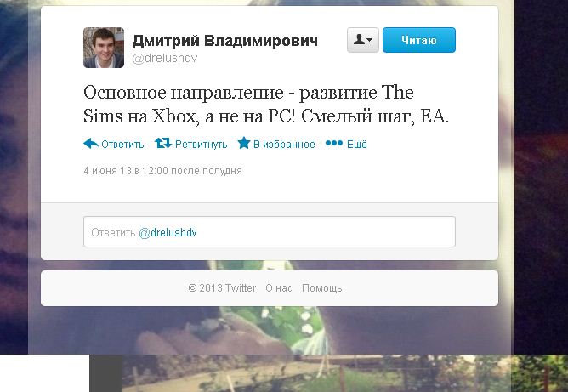Focus the Ответить @drelushdv reply field
This screenshot has width=568, height=392.
(x=270, y=232)
